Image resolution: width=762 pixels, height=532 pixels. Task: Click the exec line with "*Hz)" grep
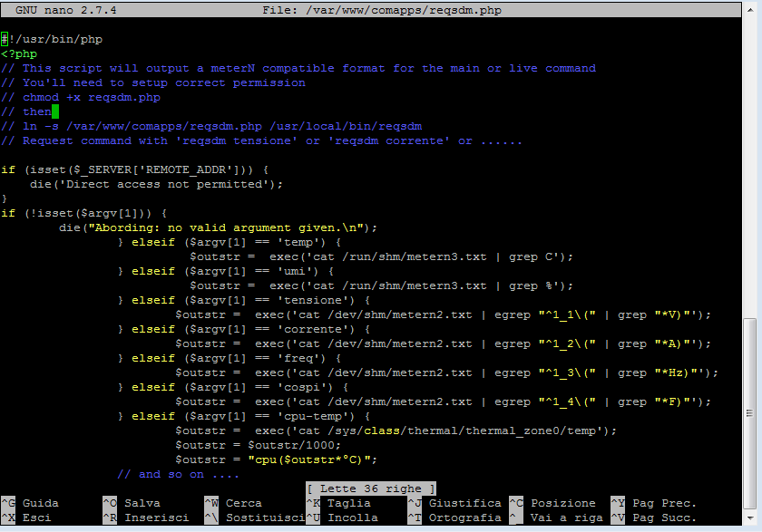pyautogui.click(x=446, y=372)
